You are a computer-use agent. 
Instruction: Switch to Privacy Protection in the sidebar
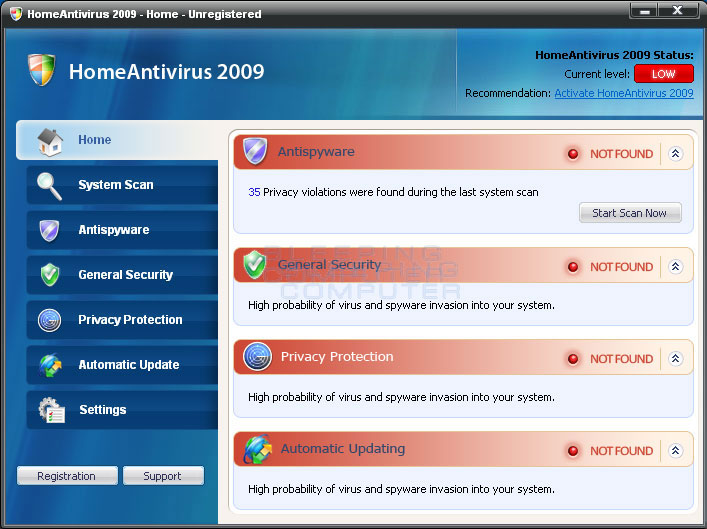click(122, 320)
